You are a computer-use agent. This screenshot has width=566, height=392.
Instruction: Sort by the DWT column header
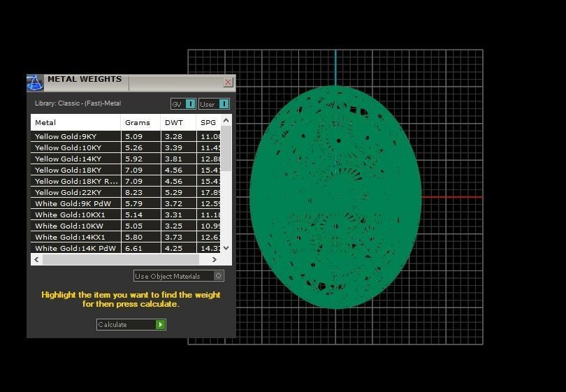click(178, 123)
